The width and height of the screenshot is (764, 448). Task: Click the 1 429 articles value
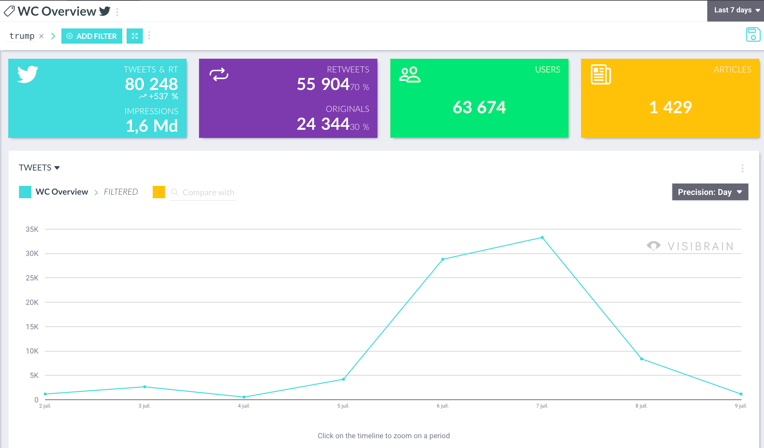(x=670, y=107)
